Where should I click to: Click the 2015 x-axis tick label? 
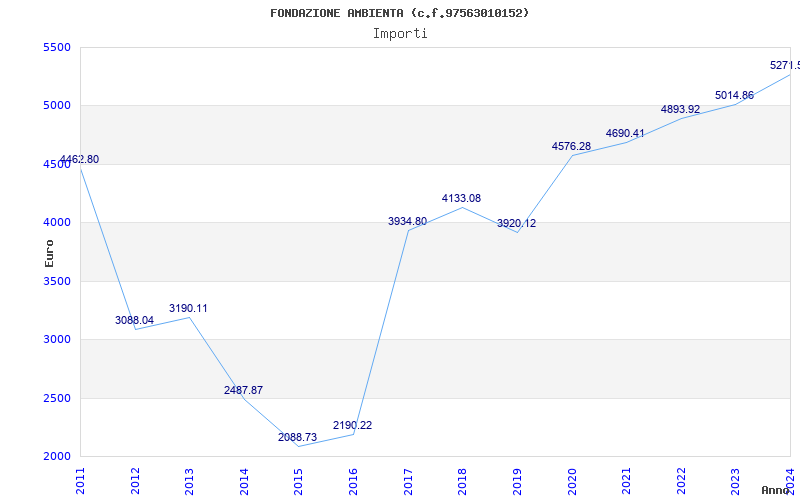coord(299,480)
